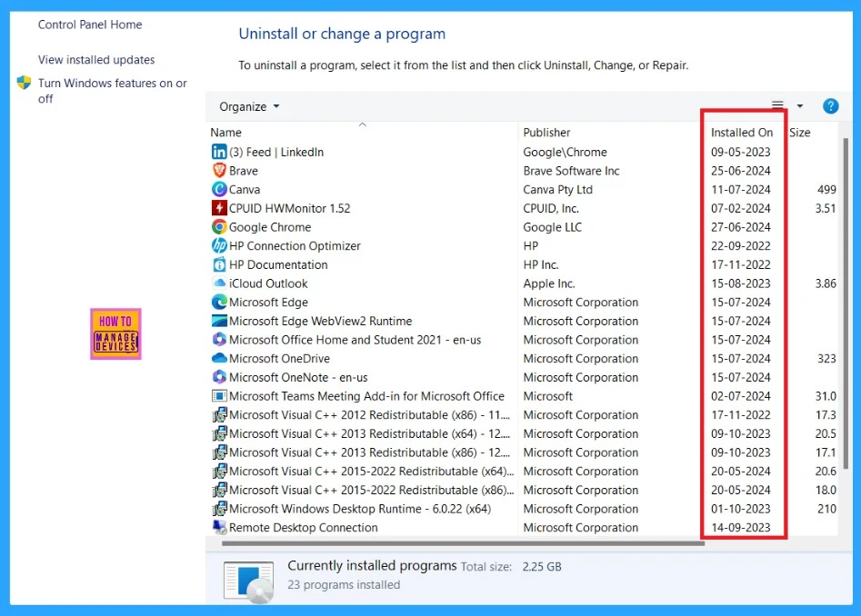
Task: Sort by the Installed On column header
Action: [741, 133]
